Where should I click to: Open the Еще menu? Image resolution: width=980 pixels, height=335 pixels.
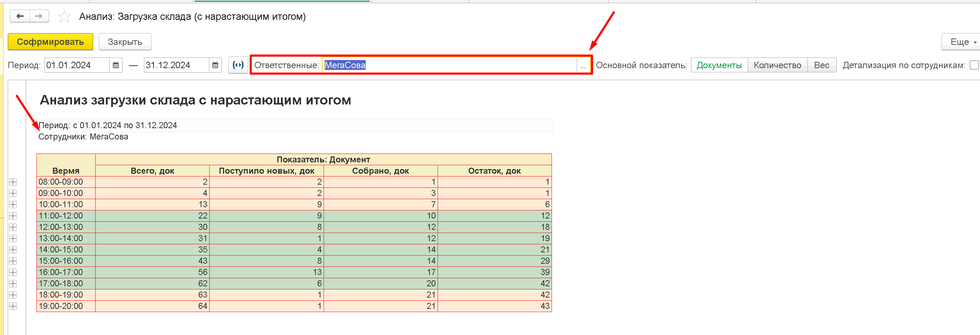[962, 42]
